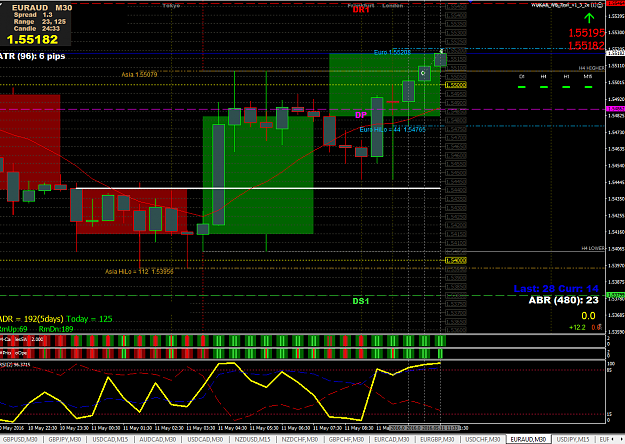
Task: Click the green DS1 support label
Action: point(361,301)
